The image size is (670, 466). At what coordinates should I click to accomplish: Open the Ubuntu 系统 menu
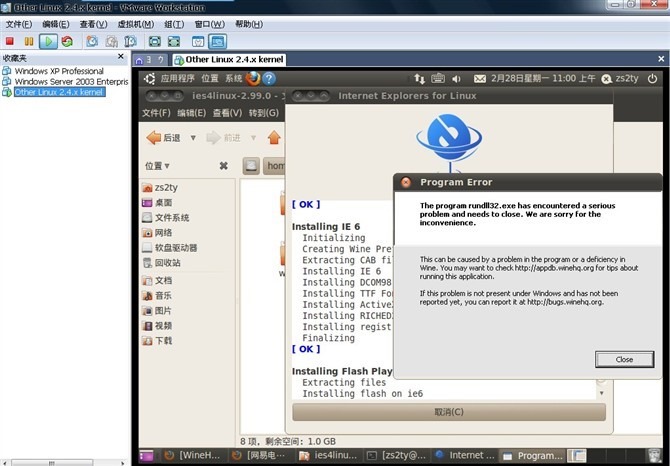(x=233, y=79)
